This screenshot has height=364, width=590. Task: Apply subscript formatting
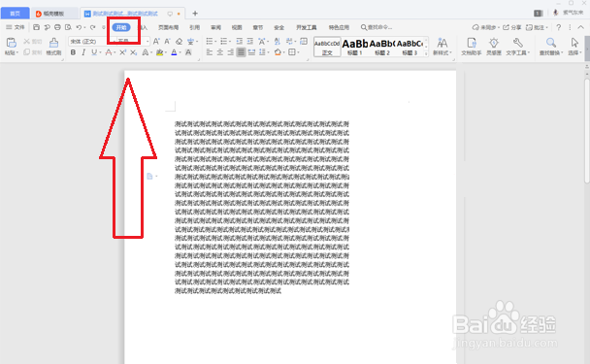[134, 52]
